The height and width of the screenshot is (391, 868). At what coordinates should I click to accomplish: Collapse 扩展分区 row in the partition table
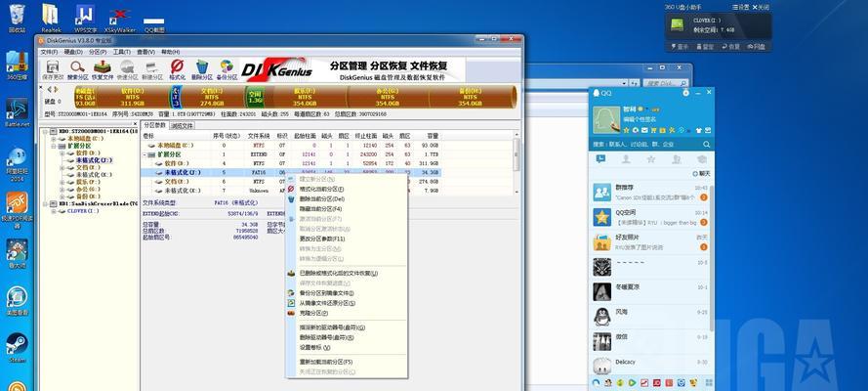click(x=145, y=154)
